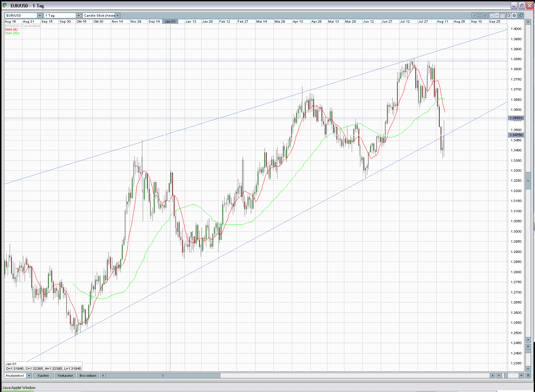Zoom in horizontally with plus button

coord(521,375)
